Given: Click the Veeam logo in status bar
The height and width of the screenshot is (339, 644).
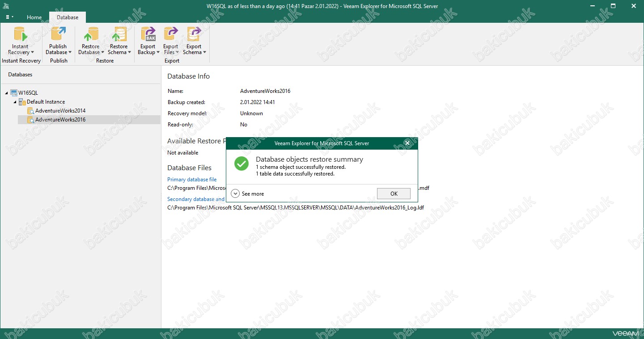Looking at the screenshot, I should pos(625,334).
